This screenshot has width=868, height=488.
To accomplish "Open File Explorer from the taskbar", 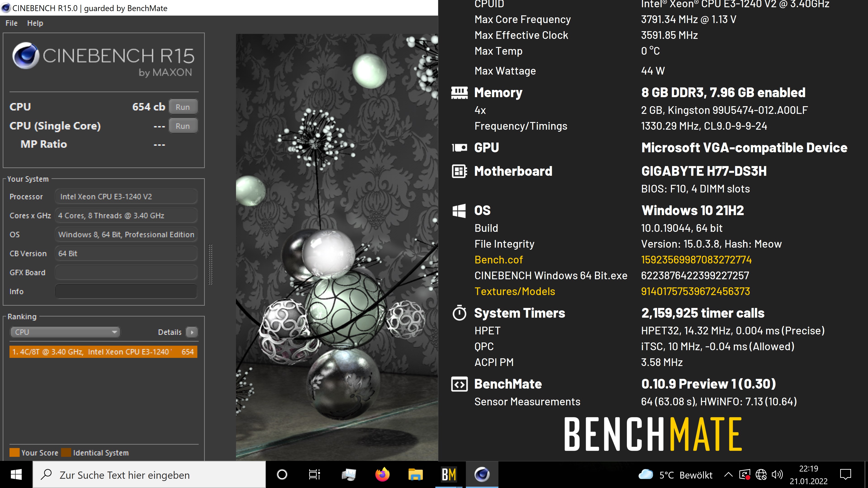I will pos(415,475).
